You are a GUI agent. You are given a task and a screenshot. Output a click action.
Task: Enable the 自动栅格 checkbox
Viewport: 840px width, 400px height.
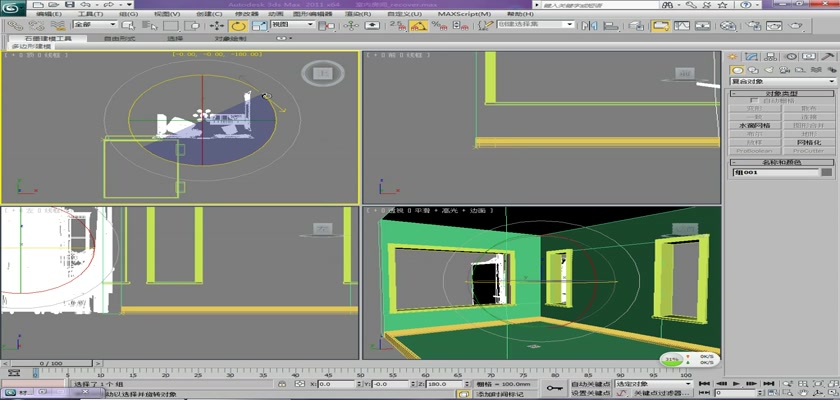coord(754,100)
